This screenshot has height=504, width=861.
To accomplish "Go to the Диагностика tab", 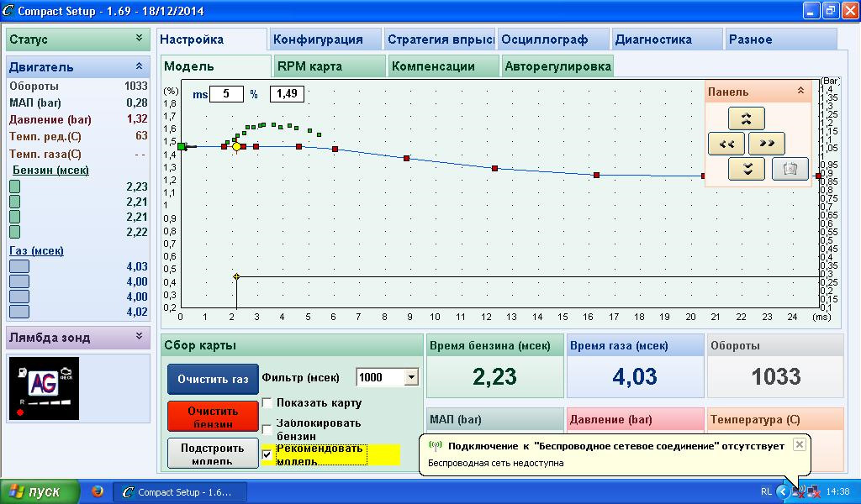I will 667,39.
